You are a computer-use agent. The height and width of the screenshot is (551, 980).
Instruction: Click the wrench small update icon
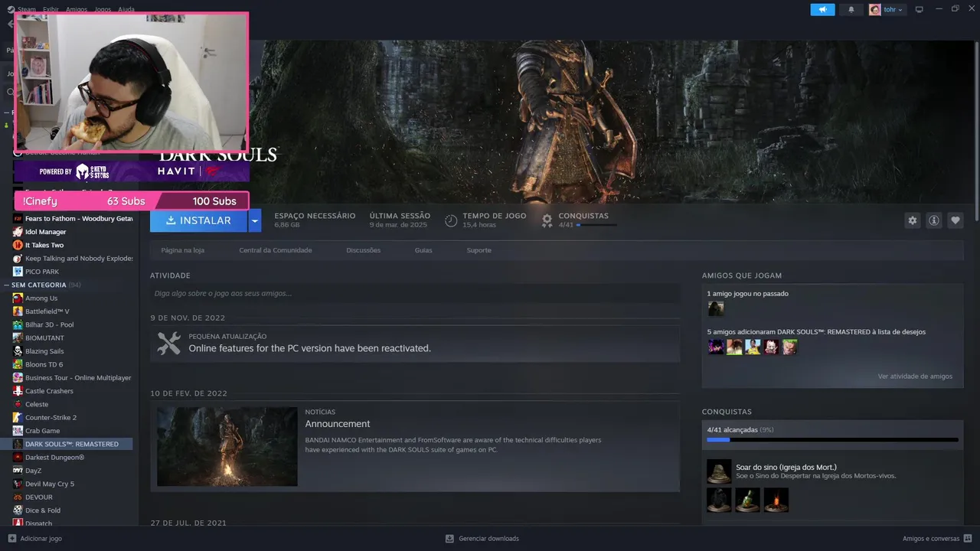168,343
